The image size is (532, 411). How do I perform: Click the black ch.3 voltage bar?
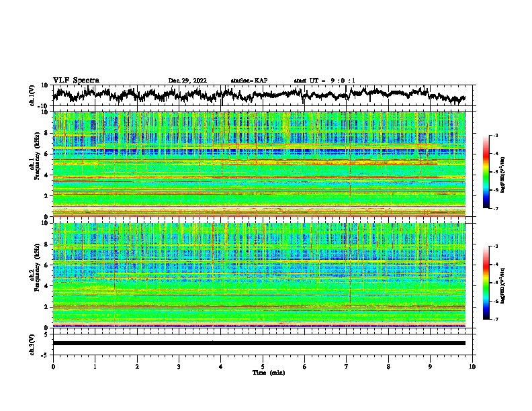[x=259, y=343]
